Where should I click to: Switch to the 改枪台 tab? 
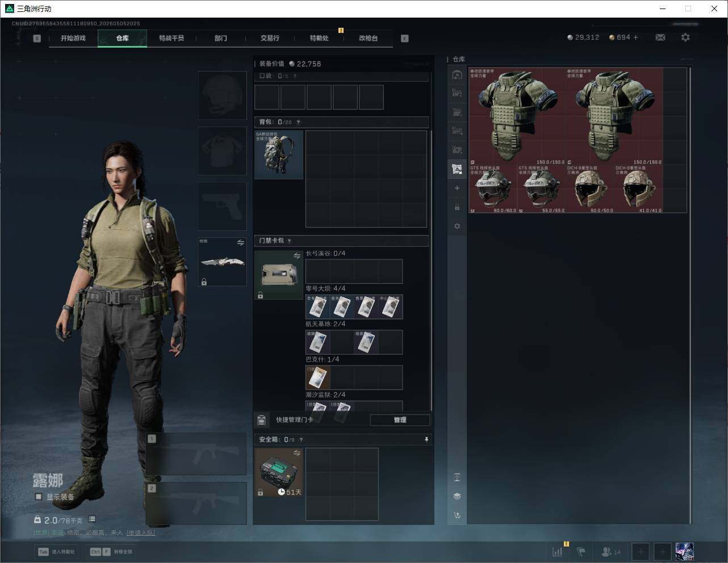point(368,38)
